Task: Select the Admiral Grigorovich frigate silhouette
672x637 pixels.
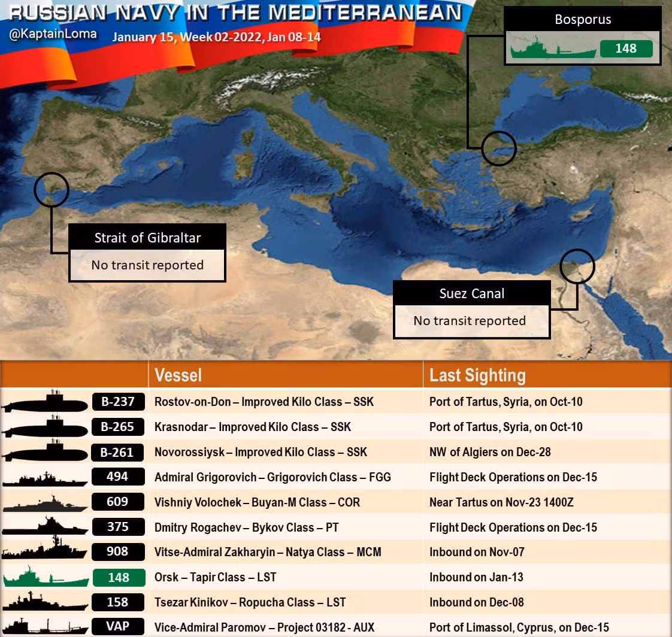Action: (x=45, y=479)
